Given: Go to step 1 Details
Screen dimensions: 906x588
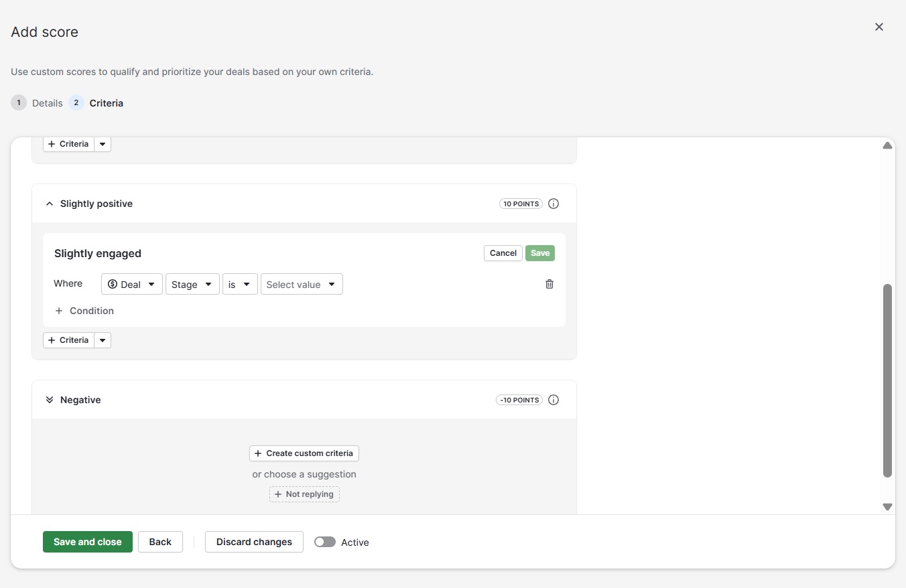Looking at the screenshot, I should click(x=37, y=103).
